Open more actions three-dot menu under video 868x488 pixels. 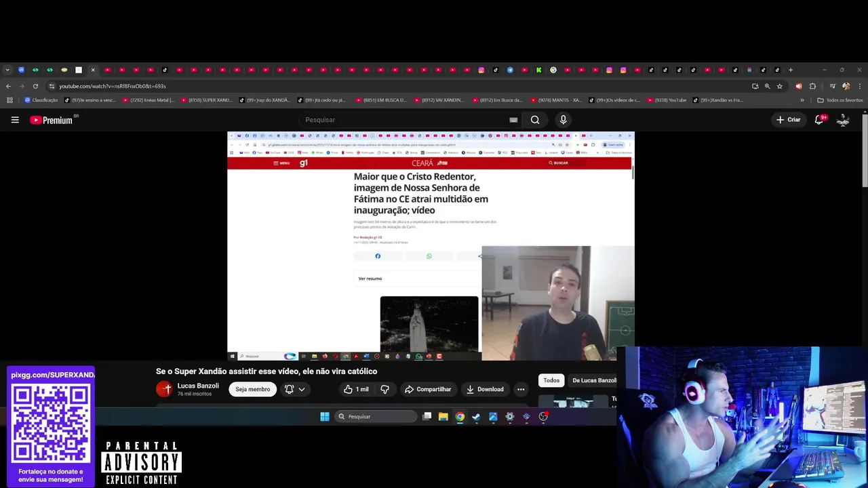[x=521, y=389]
